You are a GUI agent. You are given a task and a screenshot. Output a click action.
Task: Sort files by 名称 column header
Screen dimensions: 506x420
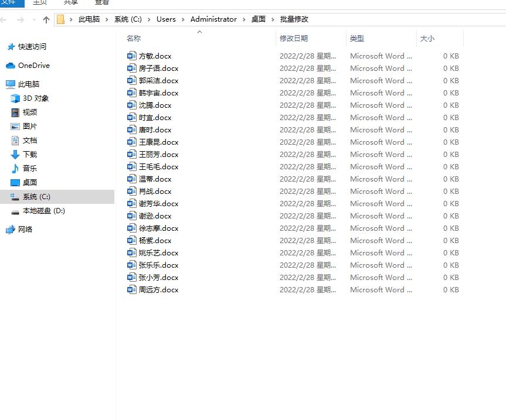click(x=134, y=39)
